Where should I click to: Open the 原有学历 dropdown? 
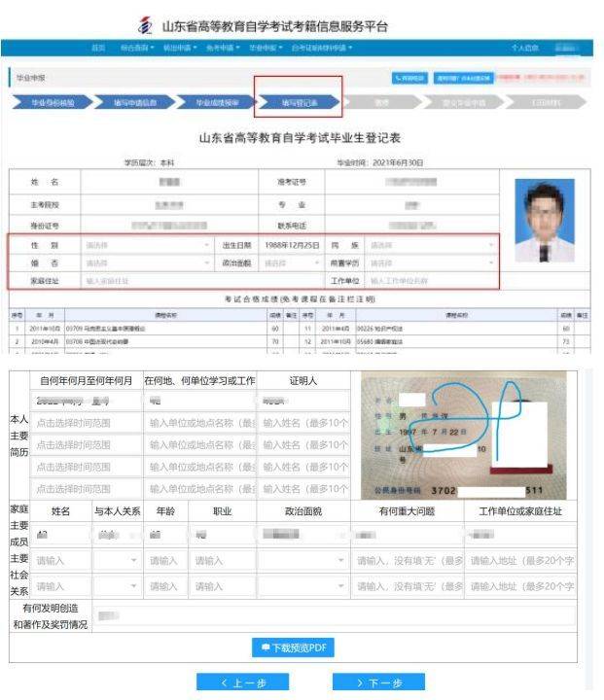click(432, 262)
